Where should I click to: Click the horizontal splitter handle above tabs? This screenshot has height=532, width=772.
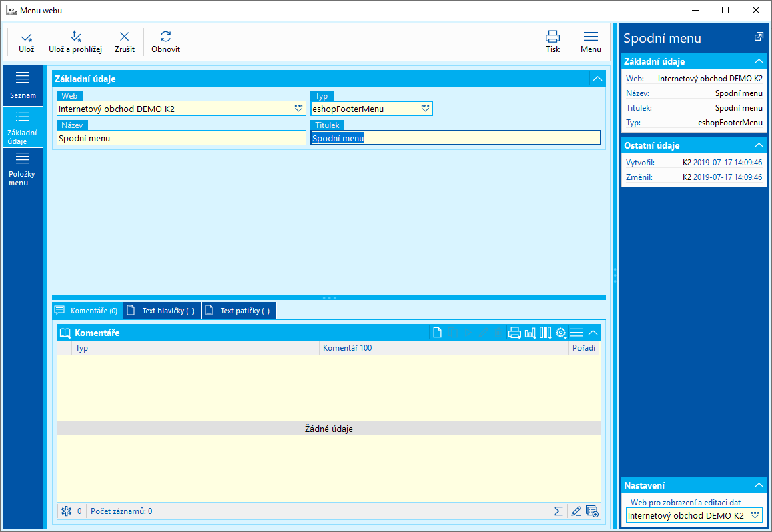329,298
